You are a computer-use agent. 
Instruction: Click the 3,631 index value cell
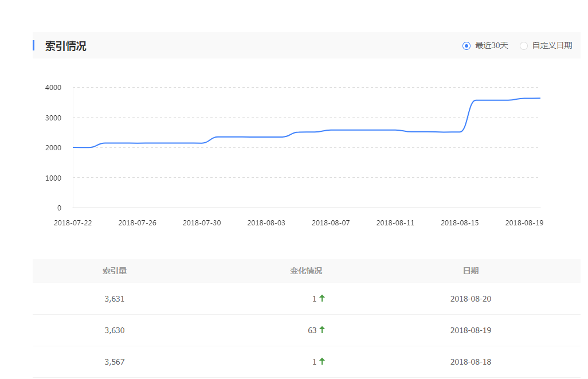pos(115,299)
